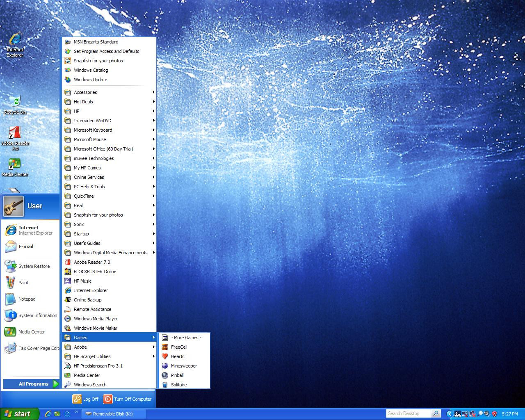Click the All Programs button
Image resolution: width=525 pixels, height=420 pixels.
coord(31,384)
